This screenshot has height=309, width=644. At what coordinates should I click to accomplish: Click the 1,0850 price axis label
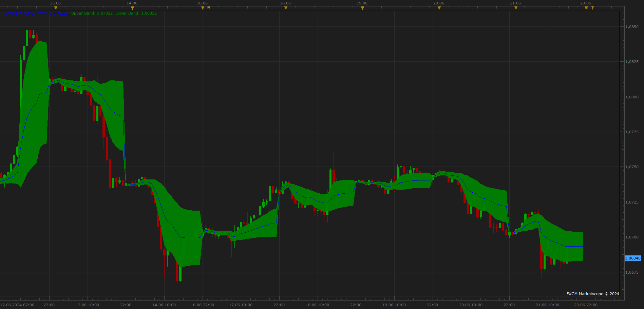tap(632, 27)
